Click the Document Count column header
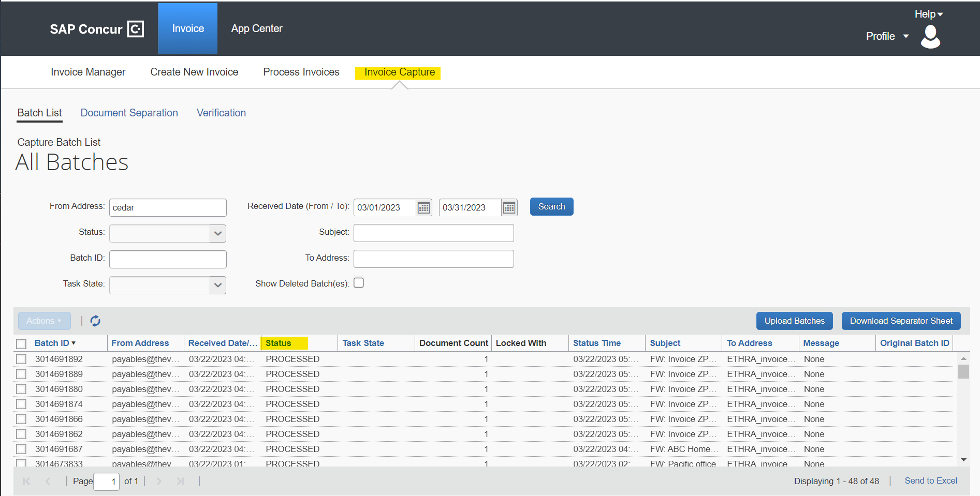The image size is (980, 496). 454,343
